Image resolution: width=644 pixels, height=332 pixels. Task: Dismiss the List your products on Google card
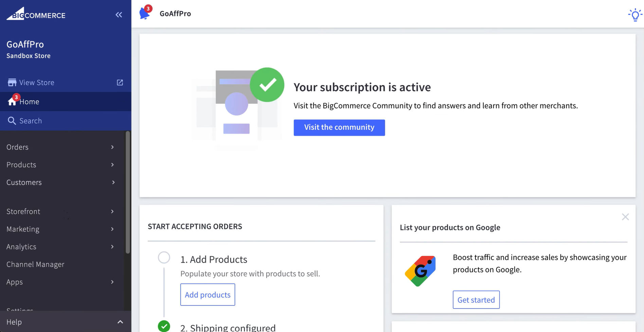[625, 217]
